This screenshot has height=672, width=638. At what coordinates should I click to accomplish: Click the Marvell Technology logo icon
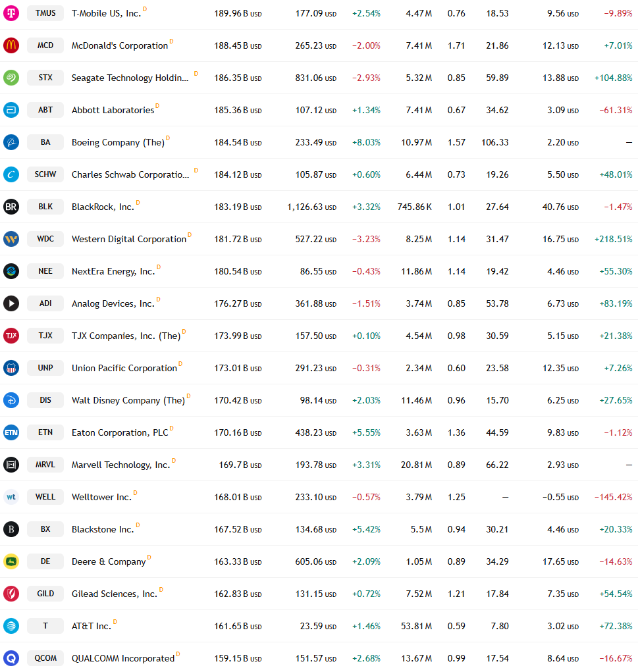click(11, 465)
